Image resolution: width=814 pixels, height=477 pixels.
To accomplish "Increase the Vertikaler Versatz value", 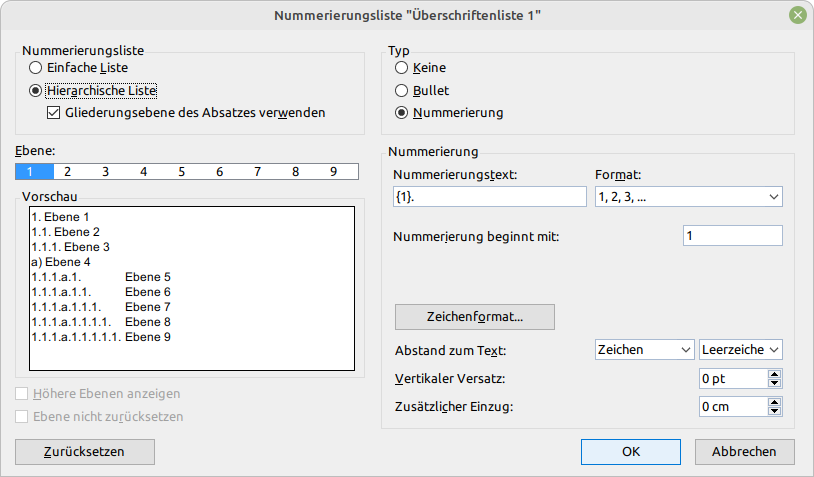I will (x=774, y=375).
